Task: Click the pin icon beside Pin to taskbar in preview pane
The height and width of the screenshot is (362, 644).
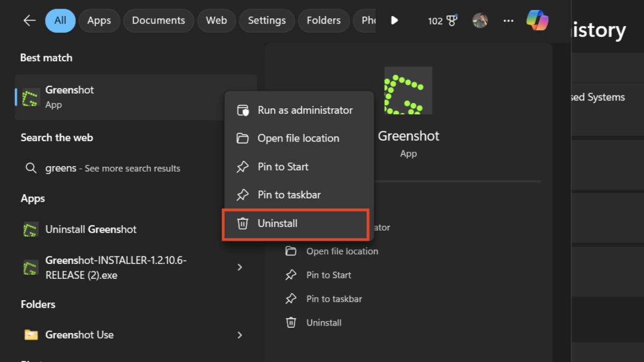Action: [291, 299]
